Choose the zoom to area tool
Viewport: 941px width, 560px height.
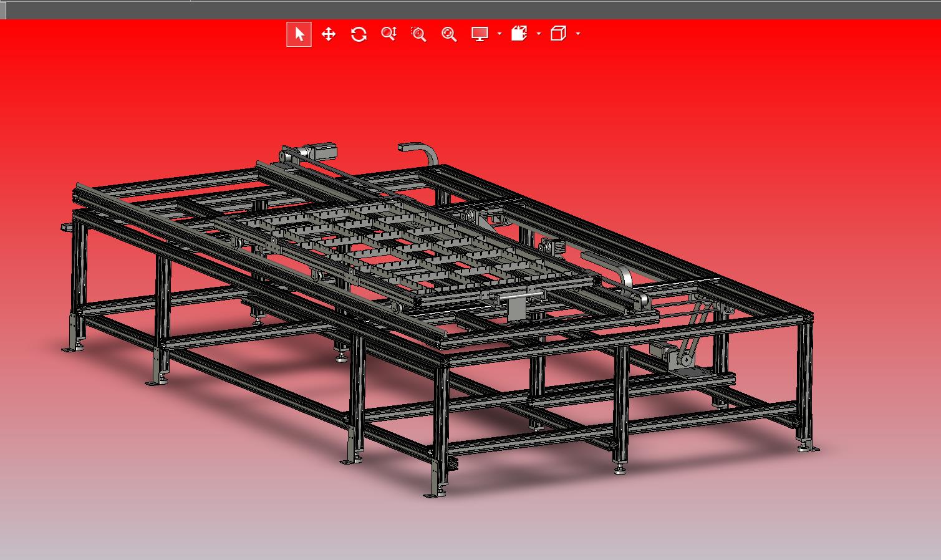(x=418, y=34)
